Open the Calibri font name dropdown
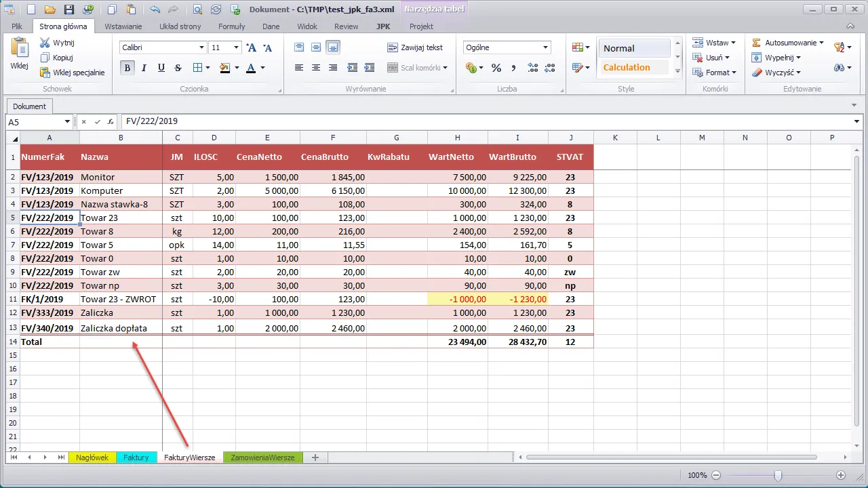This screenshot has height=488, width=868. pos(201,47)
